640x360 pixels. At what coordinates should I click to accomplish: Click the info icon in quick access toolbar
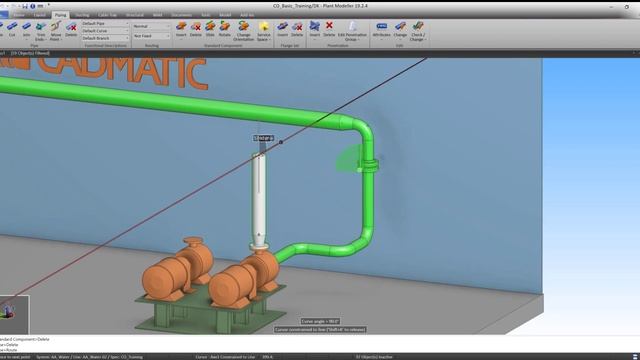tap(33, 6)
